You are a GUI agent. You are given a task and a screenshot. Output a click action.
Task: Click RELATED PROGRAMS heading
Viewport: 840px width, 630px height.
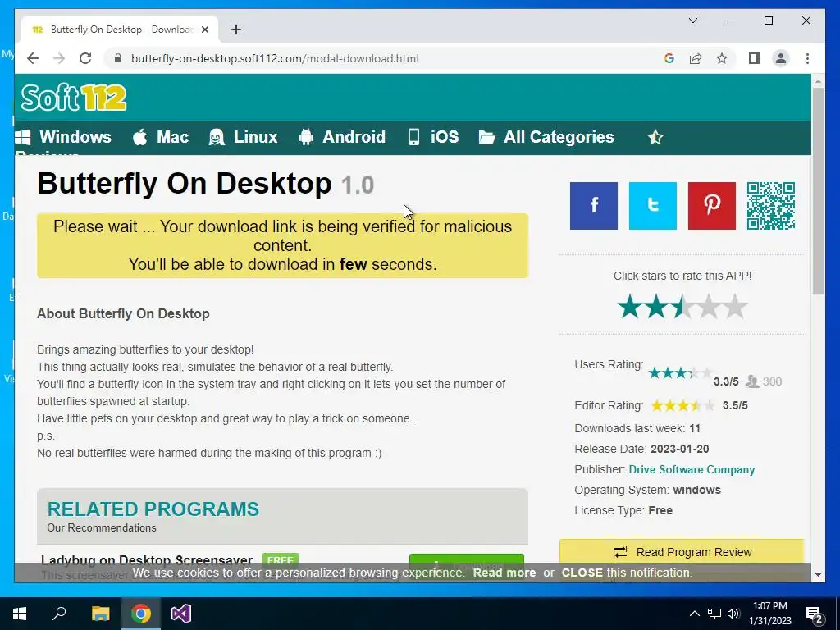(153, 509)
